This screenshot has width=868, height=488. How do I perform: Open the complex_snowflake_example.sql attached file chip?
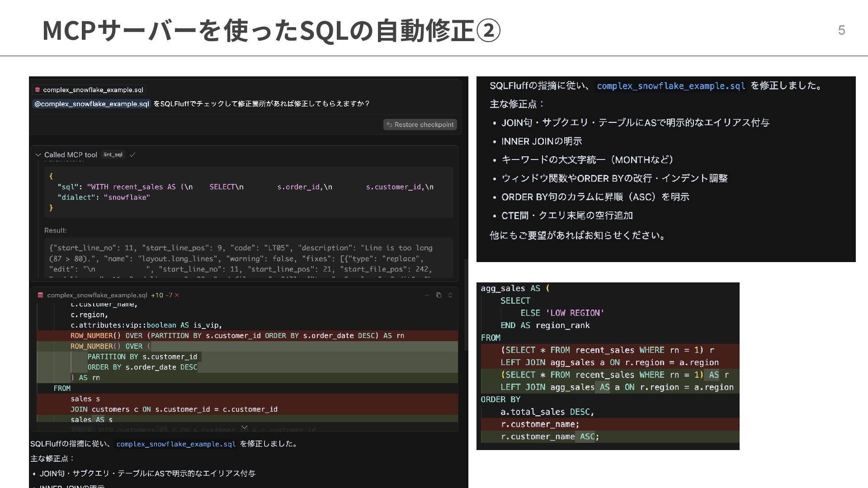point(93,90)
